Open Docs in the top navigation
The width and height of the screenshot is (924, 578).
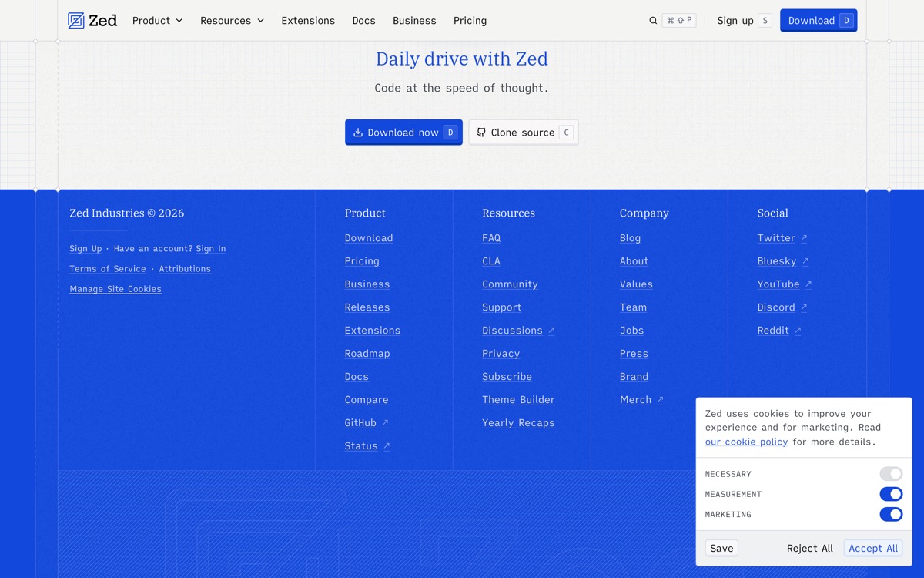point(363,21)
